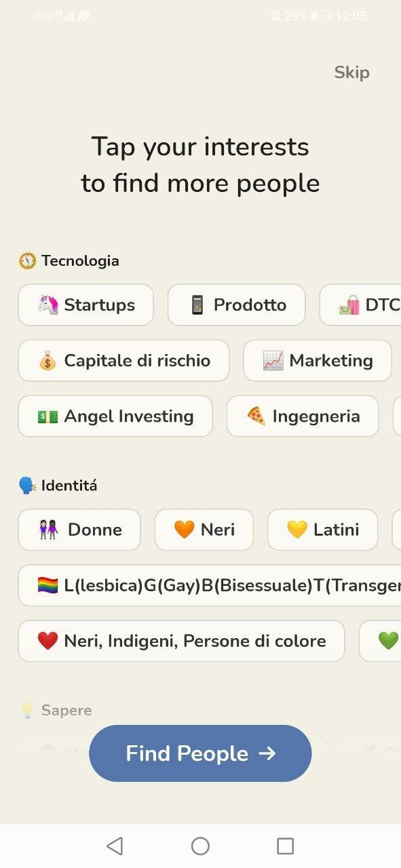Select the Neri identity chip
Image resolution: width=401 pixels, height=868 pixels.
(204, 530)
